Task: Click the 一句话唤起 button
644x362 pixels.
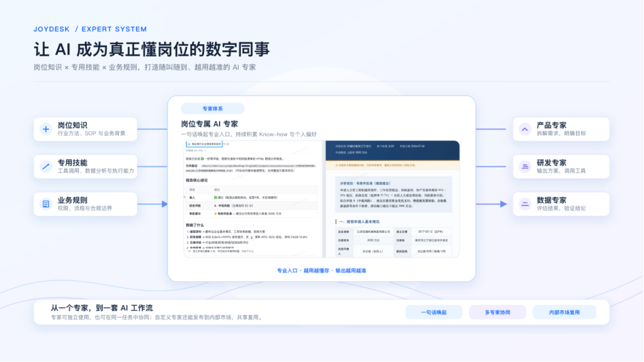Action: [434, 312]
